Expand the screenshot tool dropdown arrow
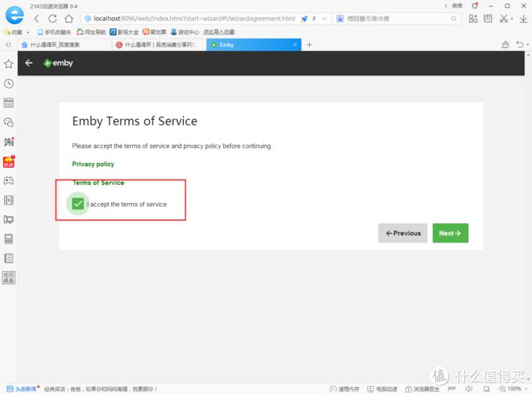Image resolution: width=532 pixels, height=394 pixels. point(512,19)
